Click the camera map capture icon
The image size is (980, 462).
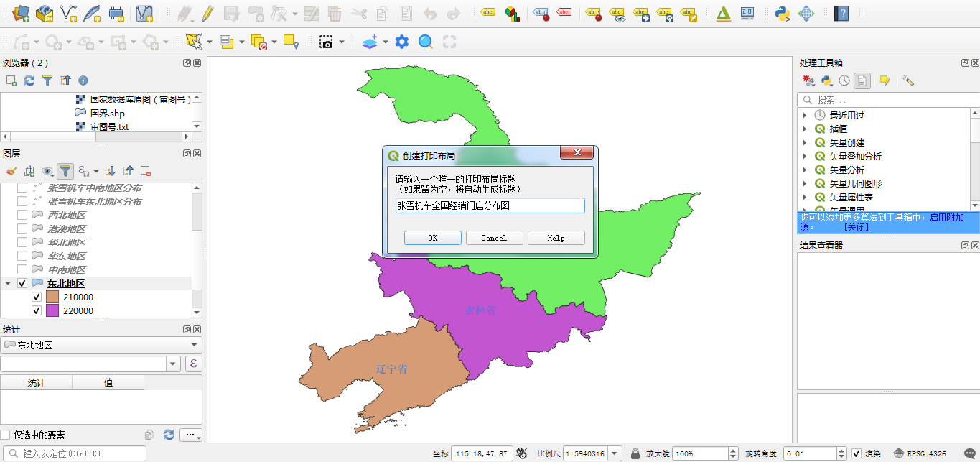[327, 42]
